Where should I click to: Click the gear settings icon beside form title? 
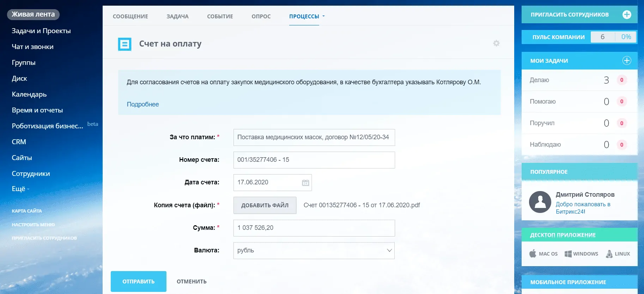pos(496,43)
